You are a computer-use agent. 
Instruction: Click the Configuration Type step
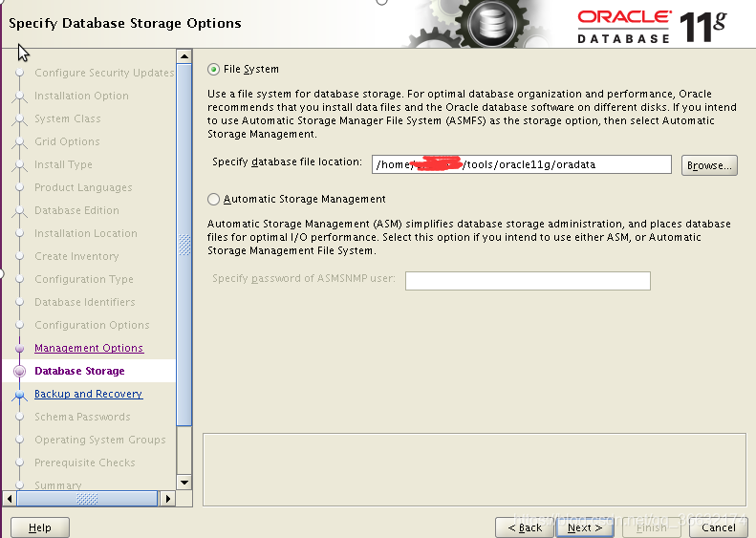click(x=84, y=279)
